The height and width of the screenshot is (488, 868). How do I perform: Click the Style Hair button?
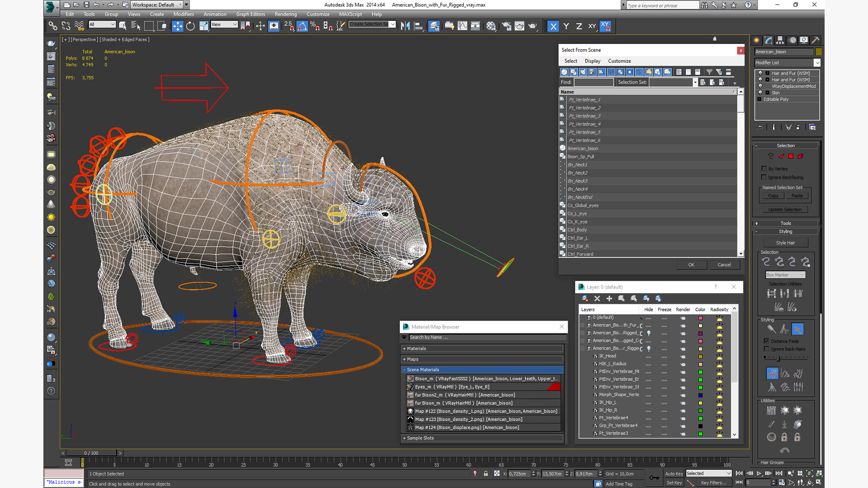point(785,243)
